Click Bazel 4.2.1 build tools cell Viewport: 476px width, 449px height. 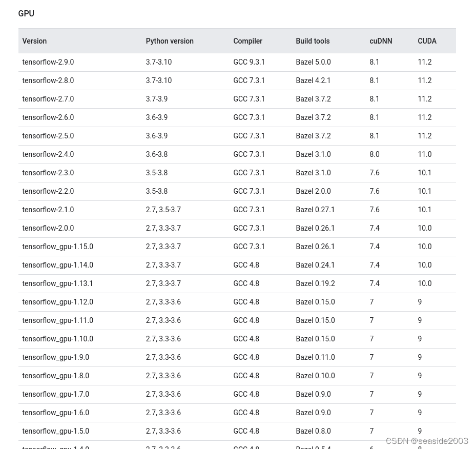click(313, 80)
